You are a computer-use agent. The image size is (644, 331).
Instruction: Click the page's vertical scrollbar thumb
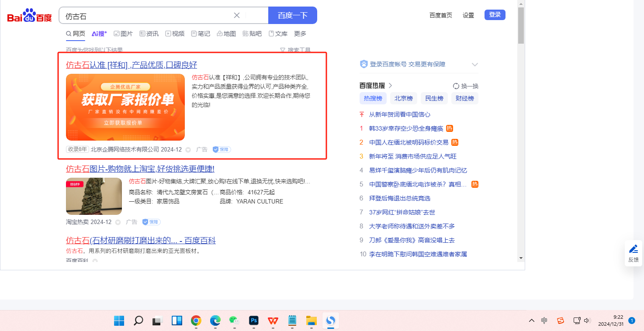520,25
